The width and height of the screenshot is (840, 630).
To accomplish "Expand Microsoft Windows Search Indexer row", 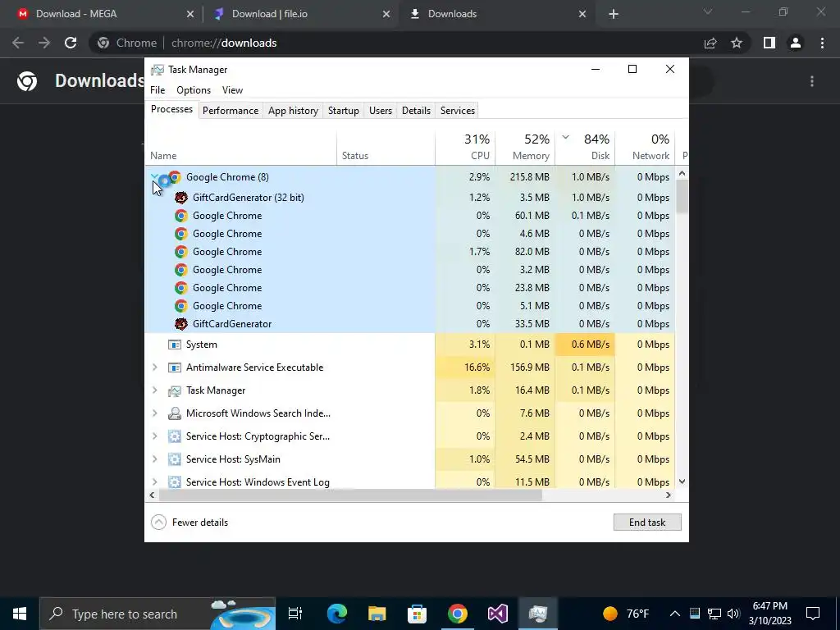I will tap(155, 413).
